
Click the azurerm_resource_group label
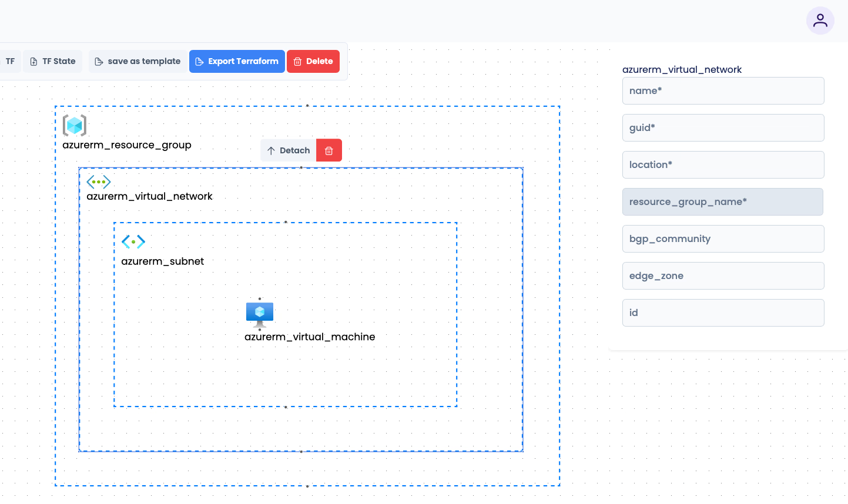click(x=127, y=145)
